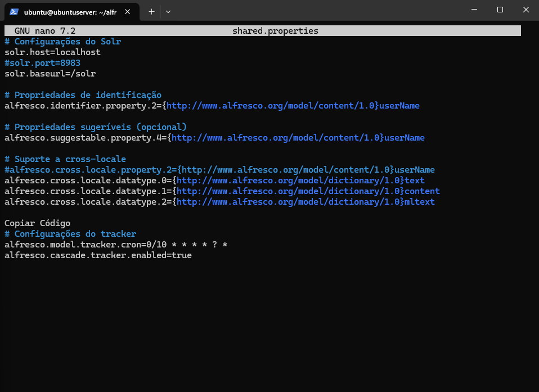Open the URL in alfresco.suggestable.property.4 line
This screenshot has width=539, height=392.
pos(276,138)
